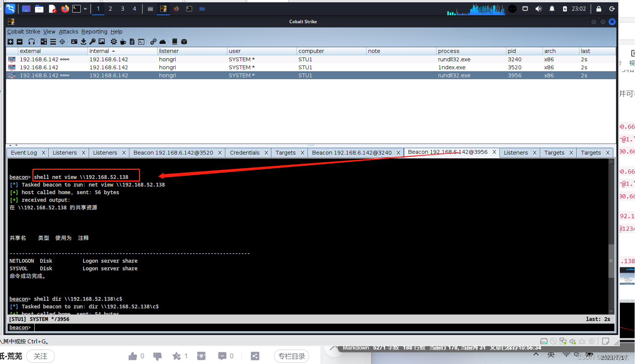This screenshot has width=635, height=364.
Task: Click the Cobalt Strike taskbar window button
Action: (x=163, y=9)
